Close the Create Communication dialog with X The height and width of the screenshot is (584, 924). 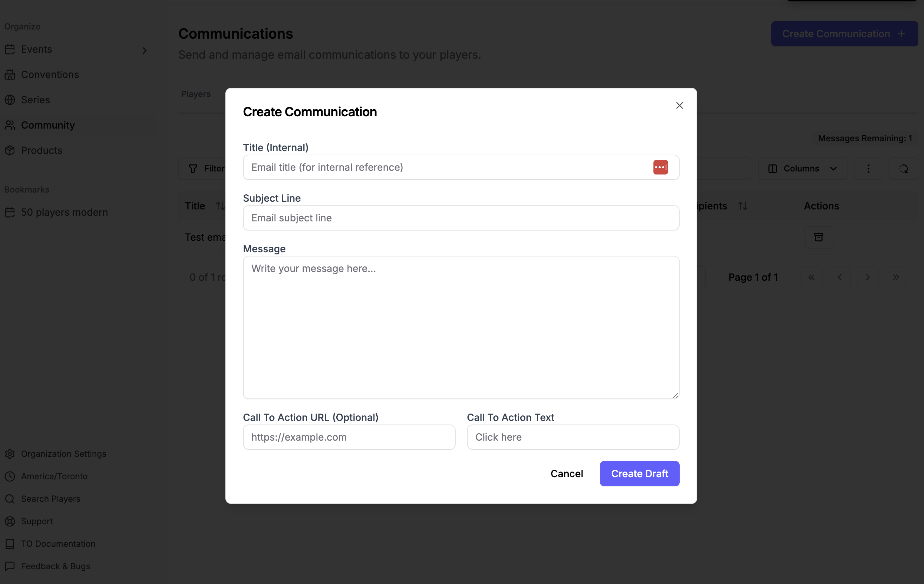tap(679, 105)
